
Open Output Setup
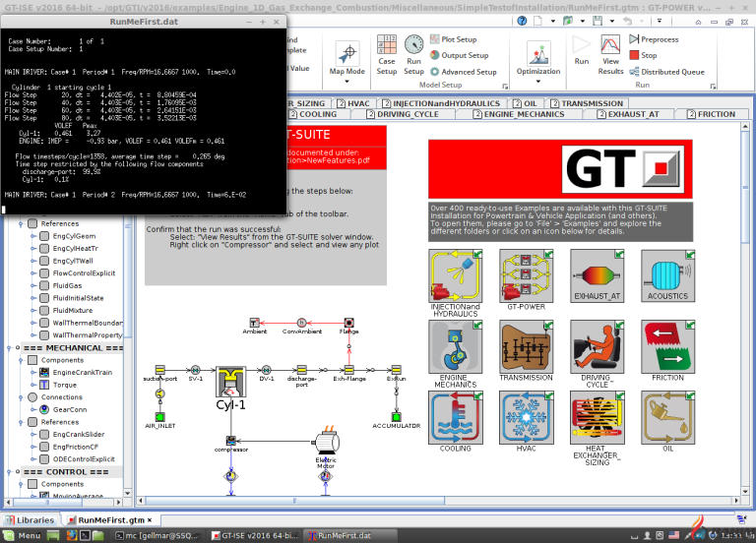pos(459,55)
